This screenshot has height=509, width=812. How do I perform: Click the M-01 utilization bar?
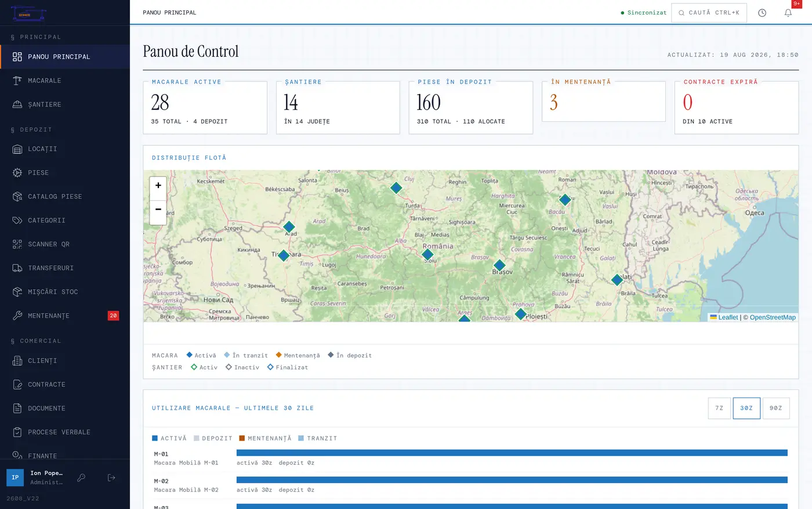pyautogui.click(x=512, y=453)
